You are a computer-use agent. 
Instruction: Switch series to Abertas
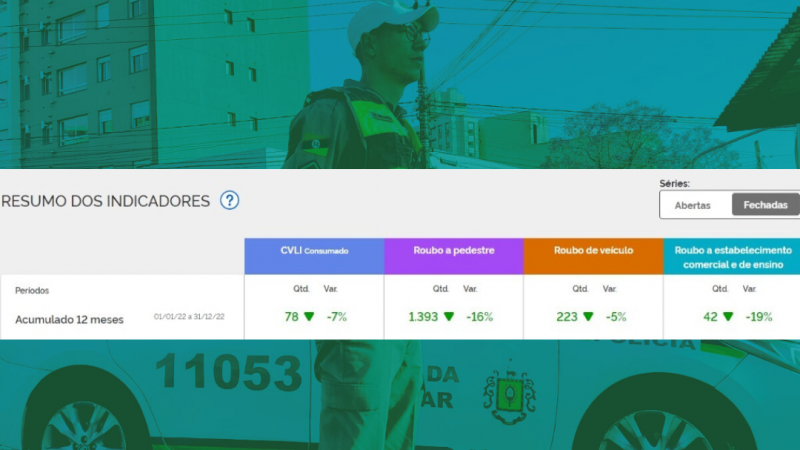692,205
